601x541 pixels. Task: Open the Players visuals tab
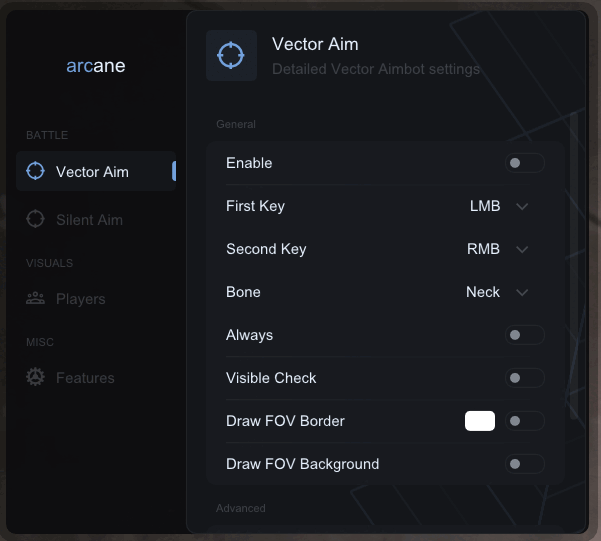point(80,299)
